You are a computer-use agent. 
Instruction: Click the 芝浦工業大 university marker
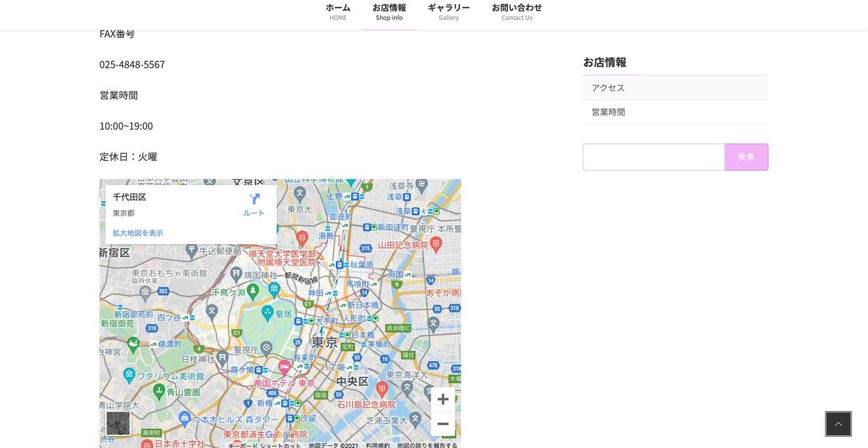(416, 419)
